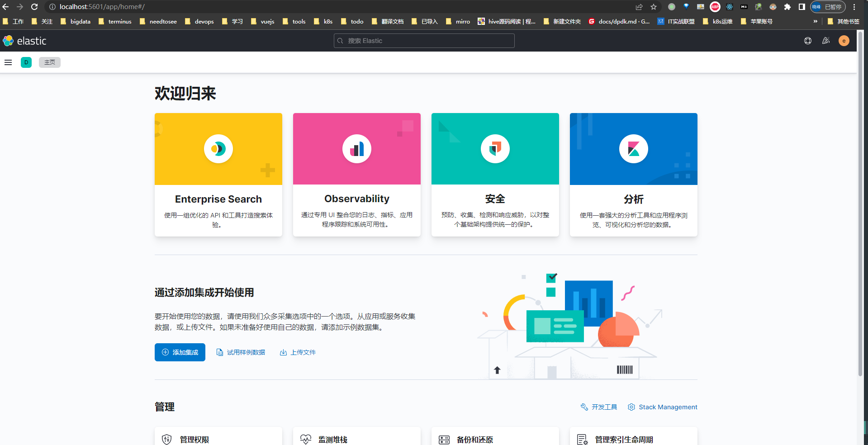
Task: Open the 备份和还原 card
Action: pos(495,437)
